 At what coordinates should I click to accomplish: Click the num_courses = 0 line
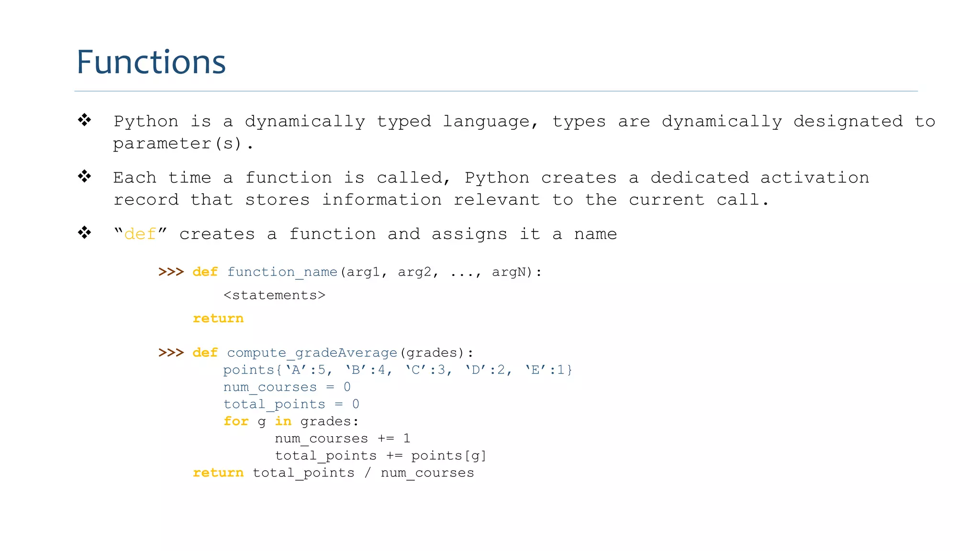pyautogui.click(x=287, y=387)
